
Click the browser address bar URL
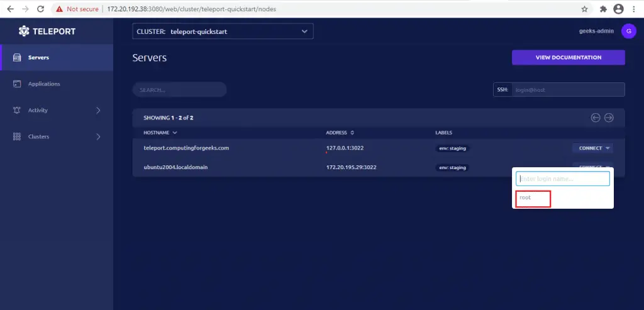[191, 9]
